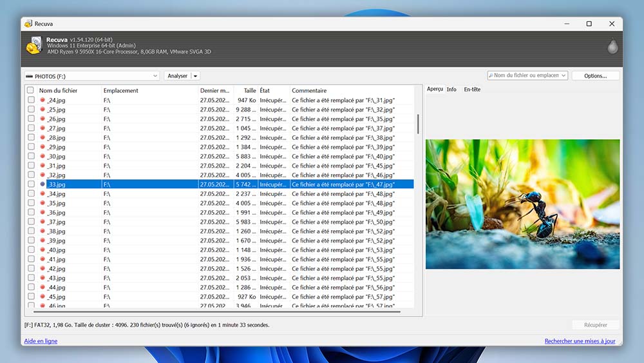This screenshot has width=644, height=363.
Task: Click the comment mentioning F:\_56.jpg
Action: click(343, 287)
